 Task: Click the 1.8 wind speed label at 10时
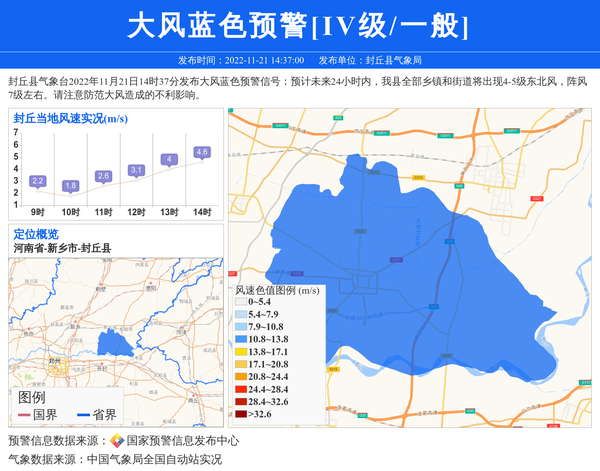(x=70, y=186)
